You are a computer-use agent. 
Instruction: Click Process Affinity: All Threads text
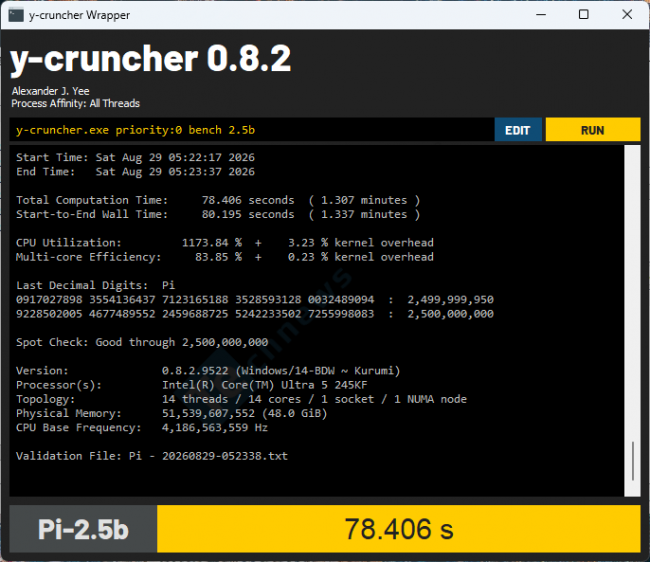pos(75,103)
